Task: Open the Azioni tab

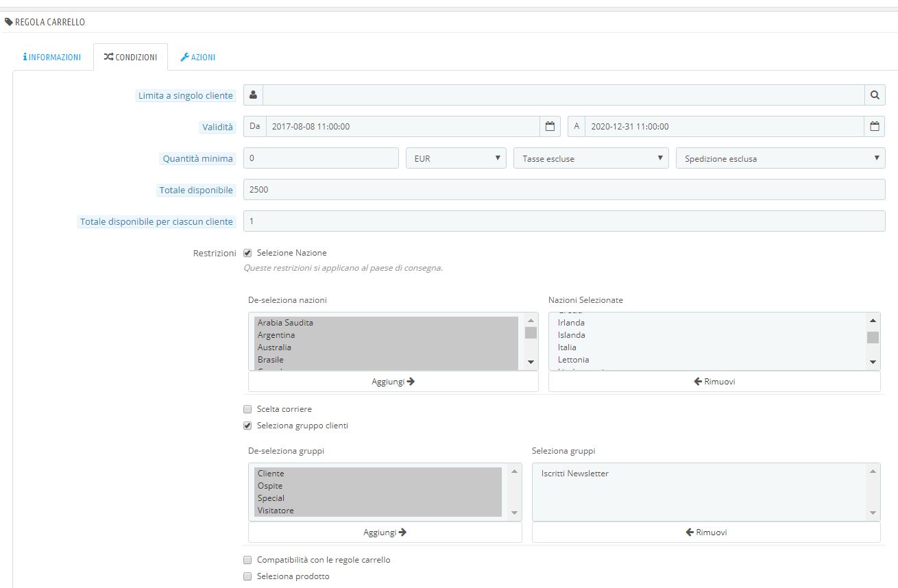Action: [198, 57]
